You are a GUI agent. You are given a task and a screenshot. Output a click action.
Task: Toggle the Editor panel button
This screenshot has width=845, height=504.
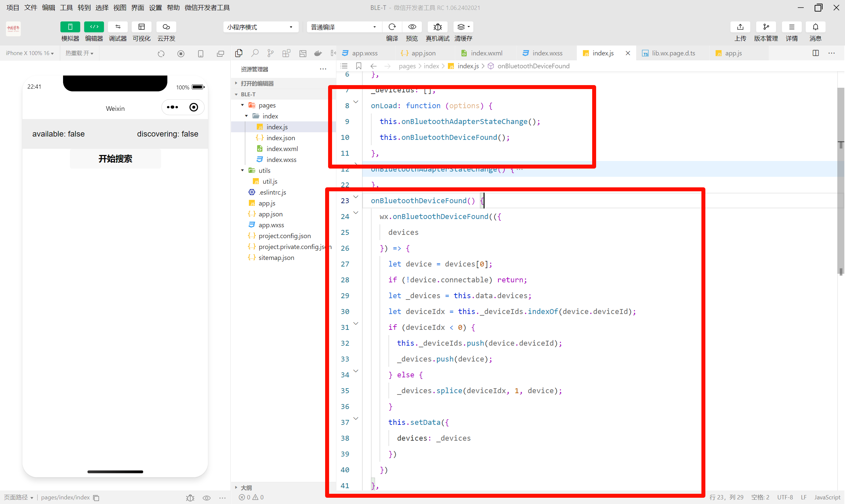(94, 27)
